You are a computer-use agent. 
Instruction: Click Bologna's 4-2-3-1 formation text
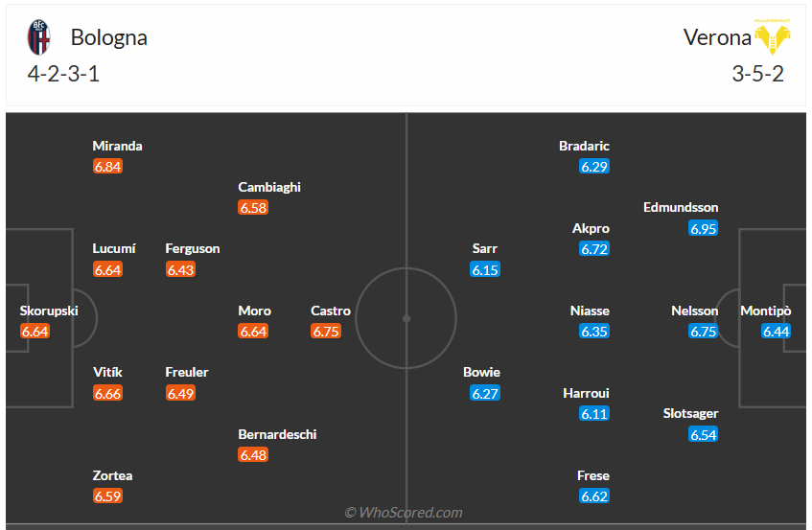(x=64, y=74)
